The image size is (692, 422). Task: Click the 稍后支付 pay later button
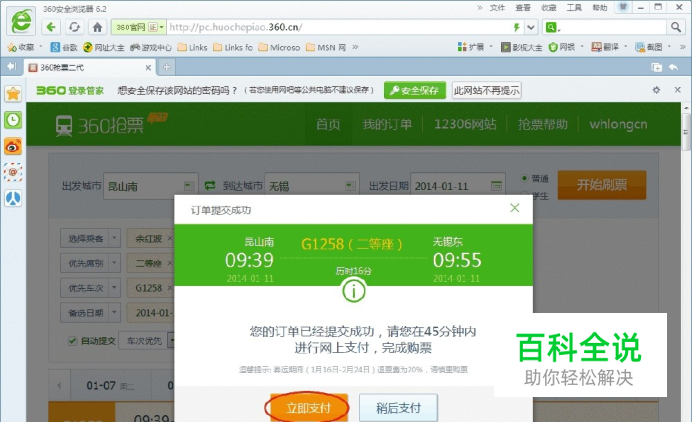coord(398,407)
